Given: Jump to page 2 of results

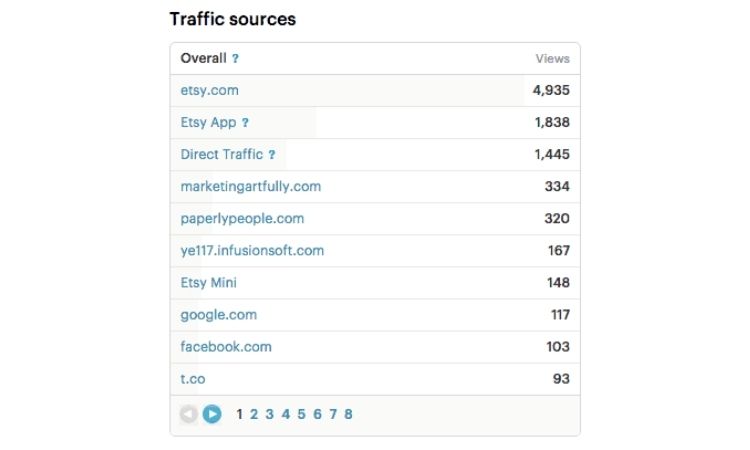Looking at the screenshot, I should [254, 414].
